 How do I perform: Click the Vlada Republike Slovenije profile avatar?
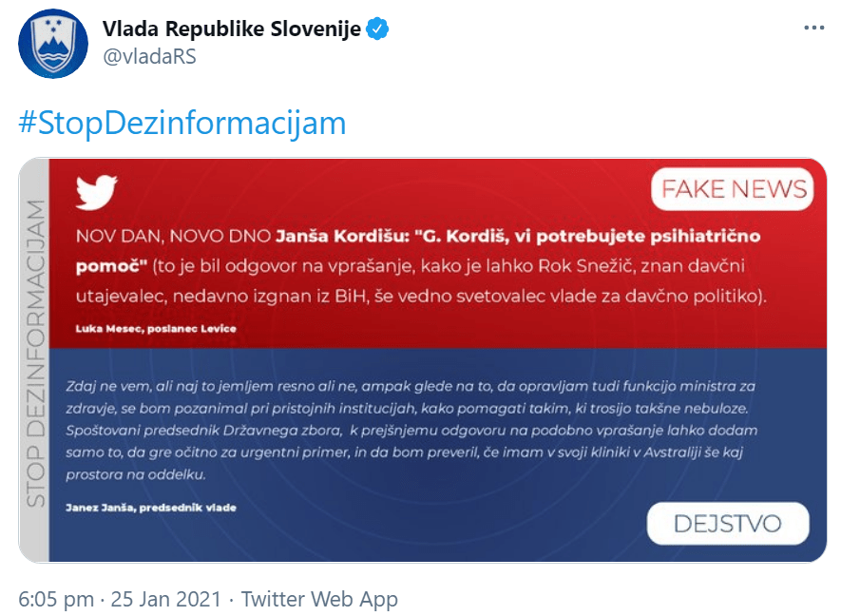point(52,42)
